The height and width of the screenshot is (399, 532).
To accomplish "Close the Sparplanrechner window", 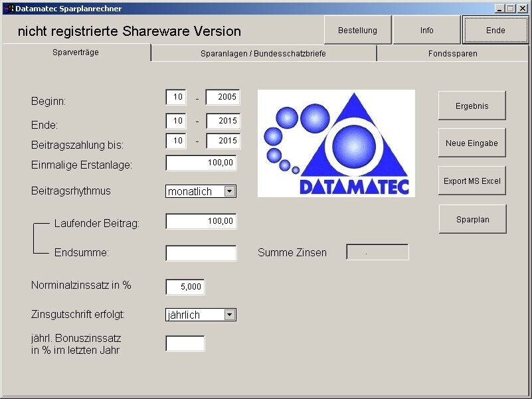I will click(523, 9).
